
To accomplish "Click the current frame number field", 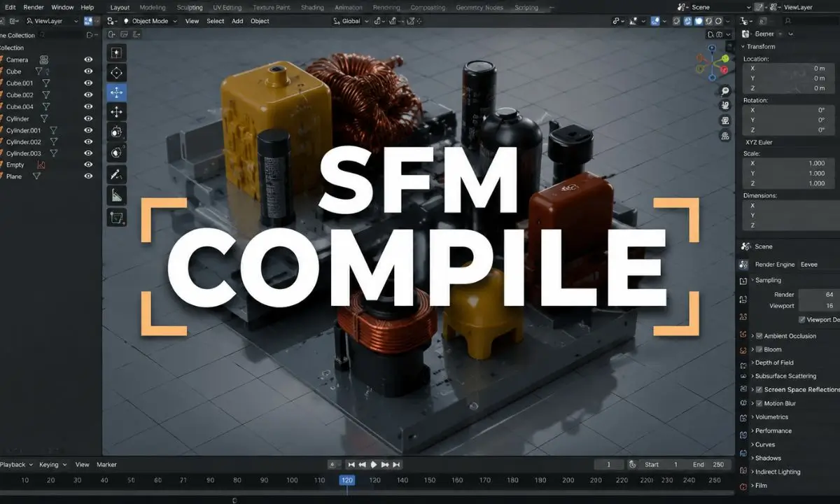I will 609,464.
